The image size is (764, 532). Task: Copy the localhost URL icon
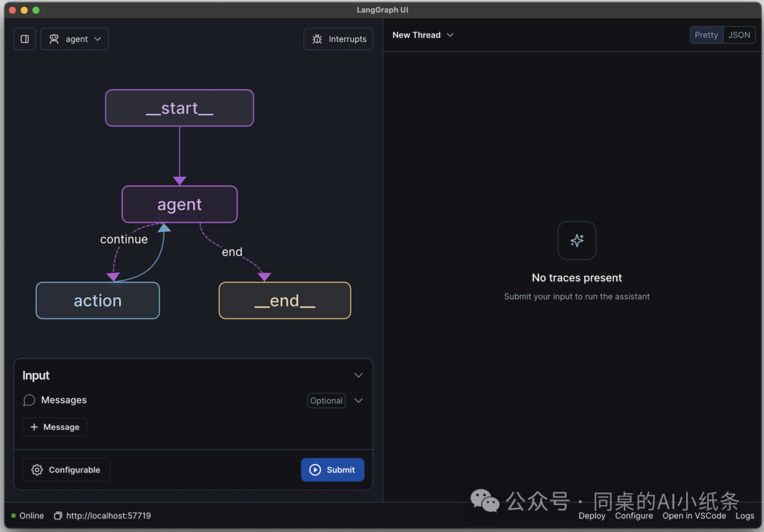point(58,516)
